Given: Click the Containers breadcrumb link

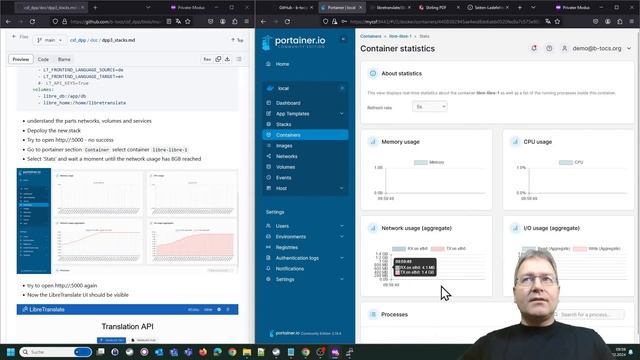Looking at the screenshot, I should click(371, 36).
